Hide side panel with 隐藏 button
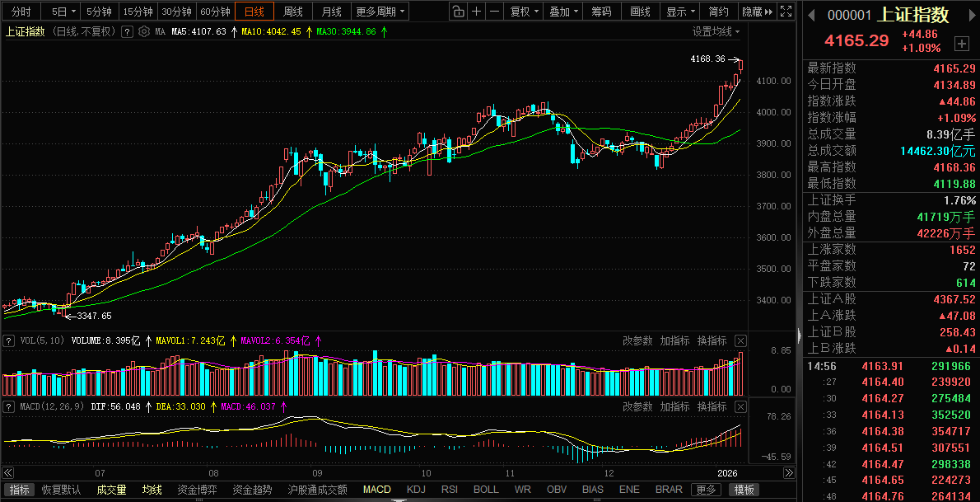 pyautogui.click(x=756, y=12)
